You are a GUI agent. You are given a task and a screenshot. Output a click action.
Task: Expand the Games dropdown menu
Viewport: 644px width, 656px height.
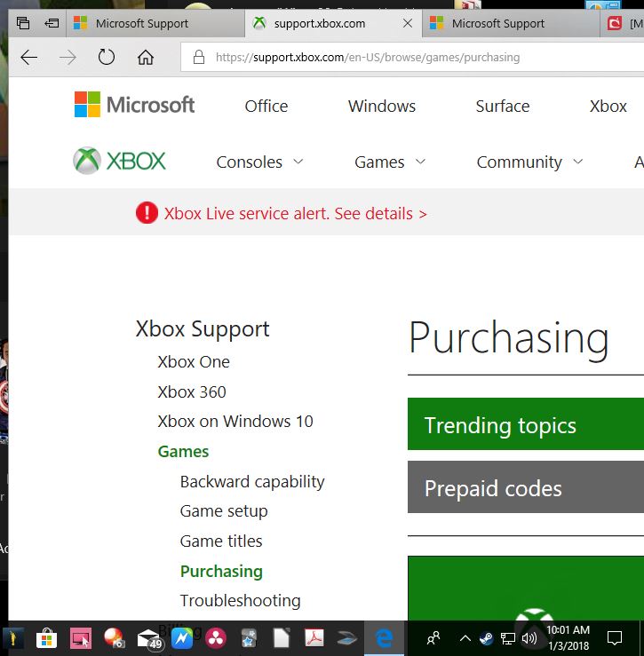[390, 162]
